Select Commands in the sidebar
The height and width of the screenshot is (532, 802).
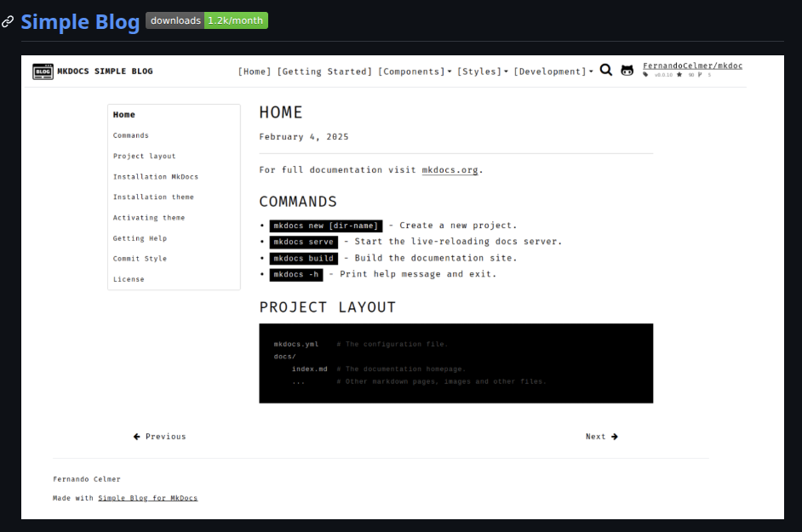click(x=131, y=135)
